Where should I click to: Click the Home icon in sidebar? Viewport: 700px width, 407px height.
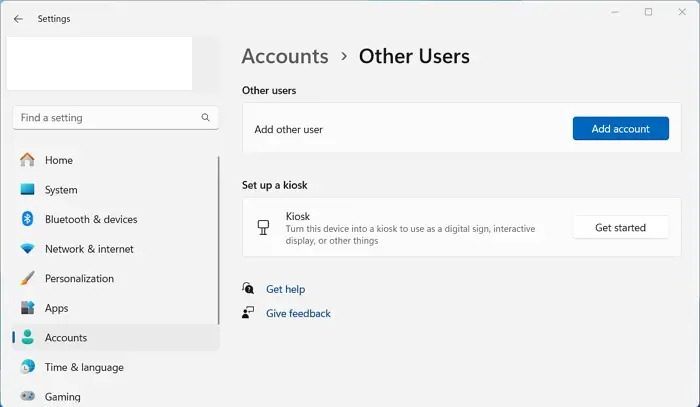pos(27,160)
